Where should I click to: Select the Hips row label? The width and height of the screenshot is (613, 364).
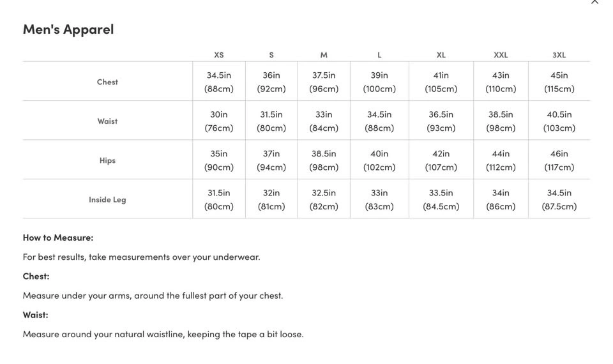107,160
